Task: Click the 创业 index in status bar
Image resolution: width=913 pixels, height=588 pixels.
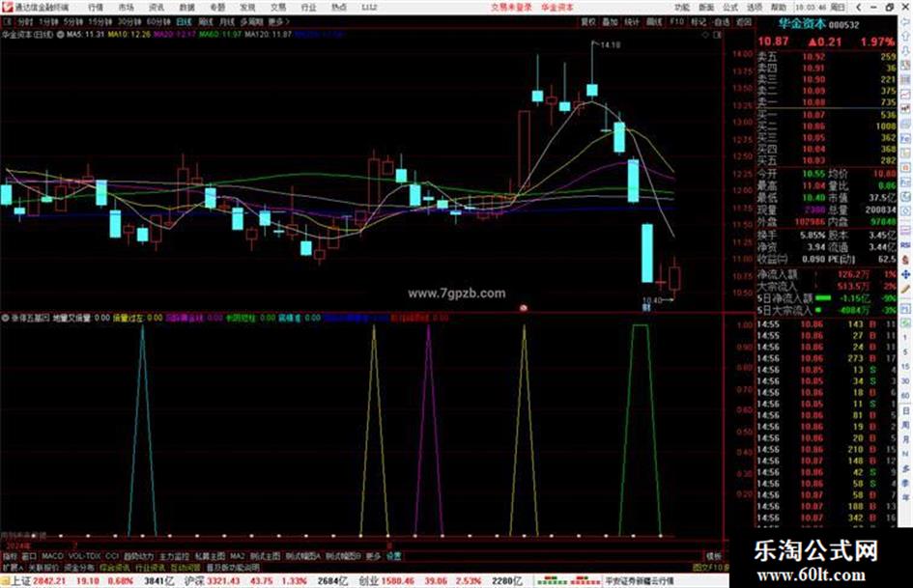Action: tap(368, 581)
